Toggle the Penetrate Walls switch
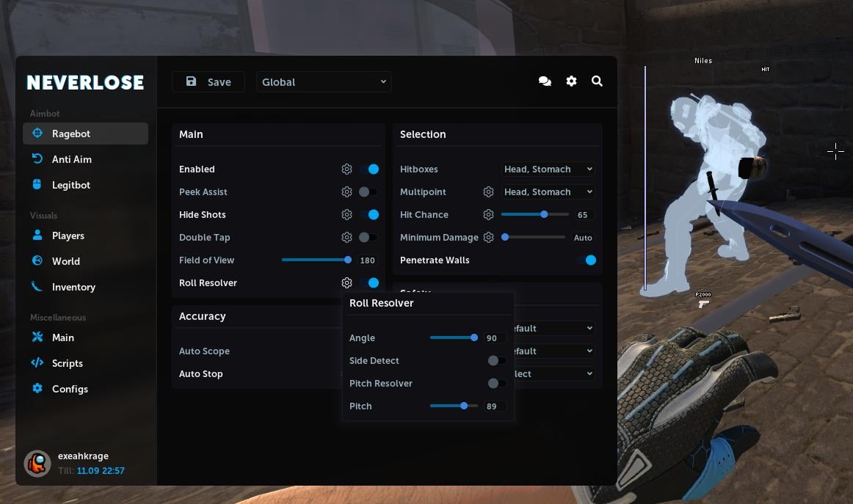The image size is (853, 504). 587,260
